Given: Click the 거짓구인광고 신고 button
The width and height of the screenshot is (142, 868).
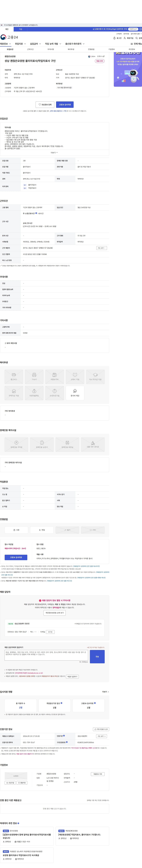Looking at the screenshot, I should tap(101, 729).
